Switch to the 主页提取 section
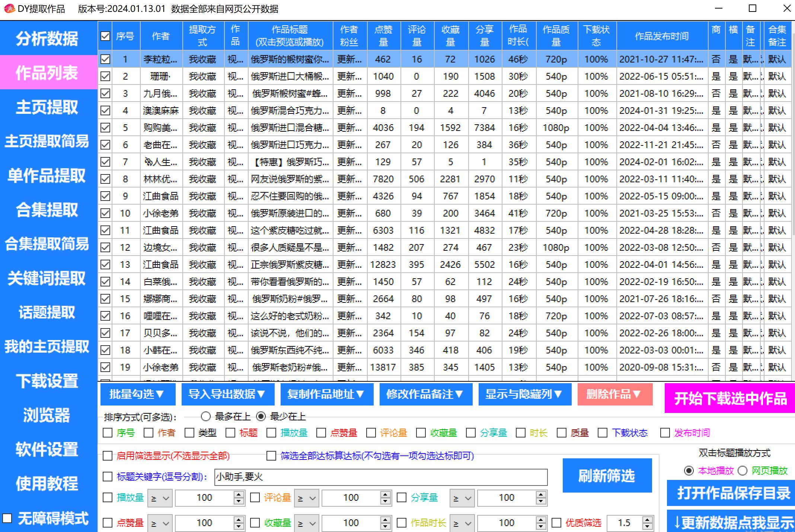 [x=47, y=108]
